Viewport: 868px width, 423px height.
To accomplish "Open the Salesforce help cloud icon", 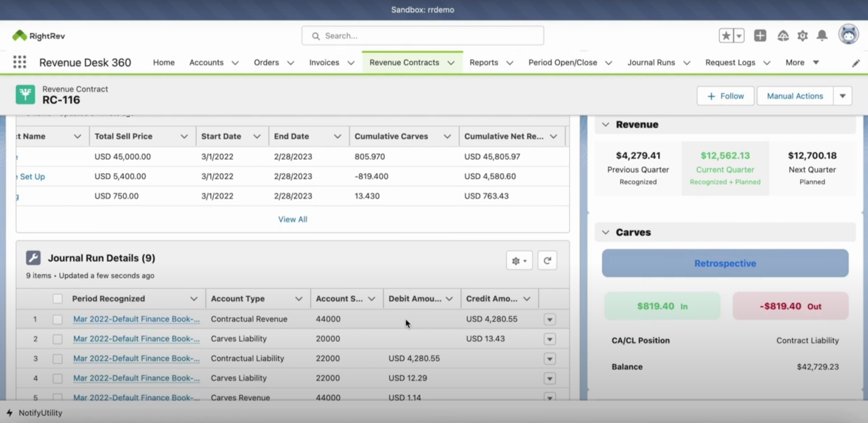I will coord(783,35).
